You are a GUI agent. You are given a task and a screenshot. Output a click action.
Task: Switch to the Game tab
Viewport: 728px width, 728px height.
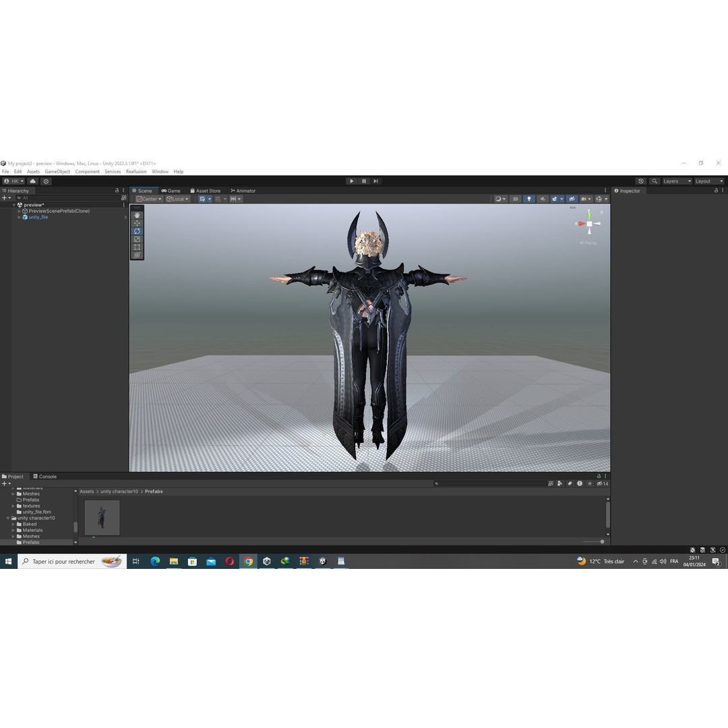(171, 191)
